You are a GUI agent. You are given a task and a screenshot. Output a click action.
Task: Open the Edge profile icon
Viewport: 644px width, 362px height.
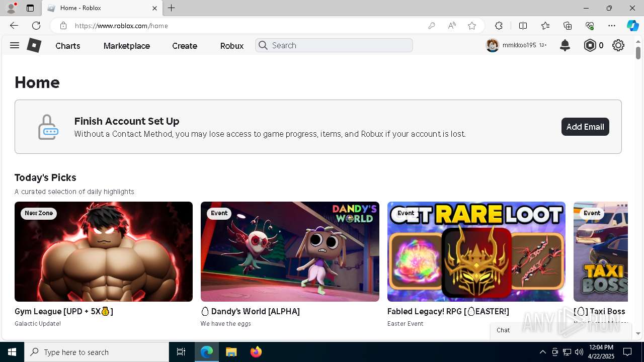[11, 8]
